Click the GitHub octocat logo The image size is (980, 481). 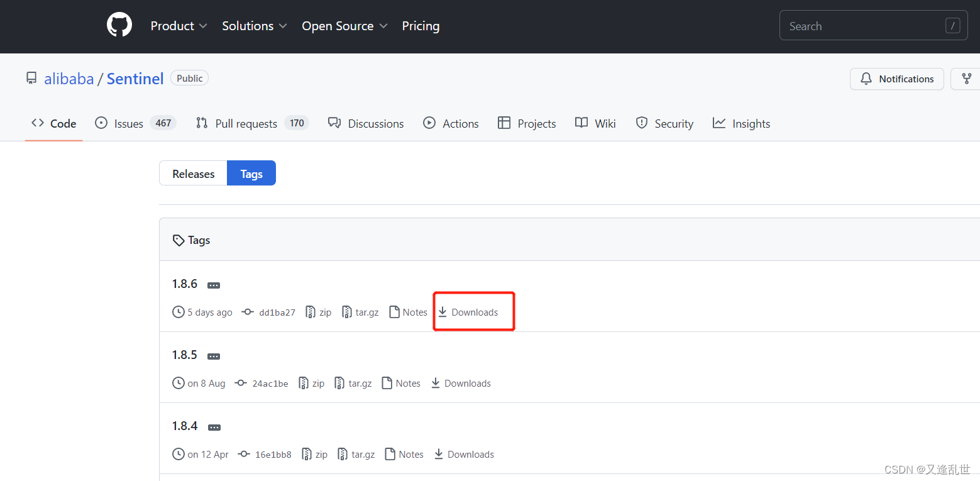(x=119, y=26)
